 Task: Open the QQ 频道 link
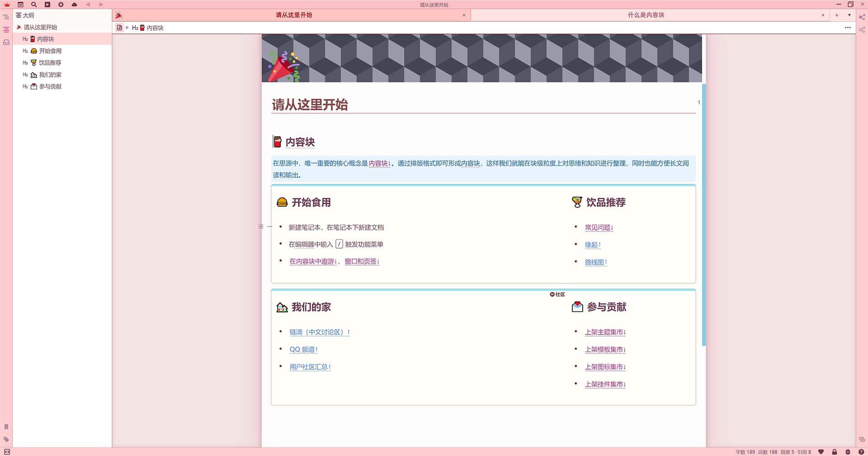point(303,349)
